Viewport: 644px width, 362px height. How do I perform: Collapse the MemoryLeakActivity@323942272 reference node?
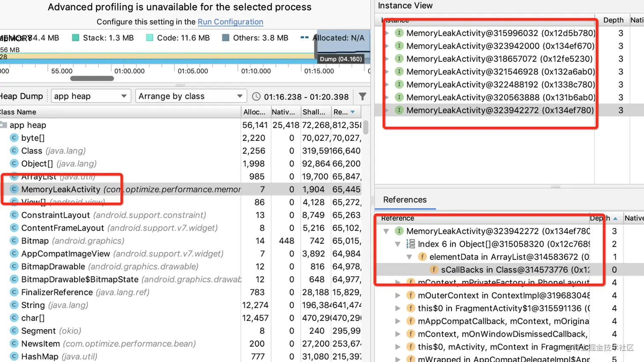click(x=386, y=231)
